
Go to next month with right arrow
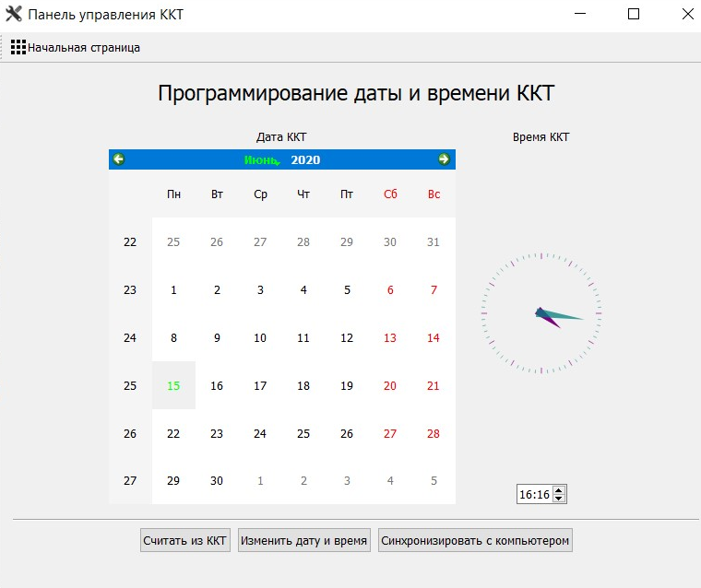[444, 159]
